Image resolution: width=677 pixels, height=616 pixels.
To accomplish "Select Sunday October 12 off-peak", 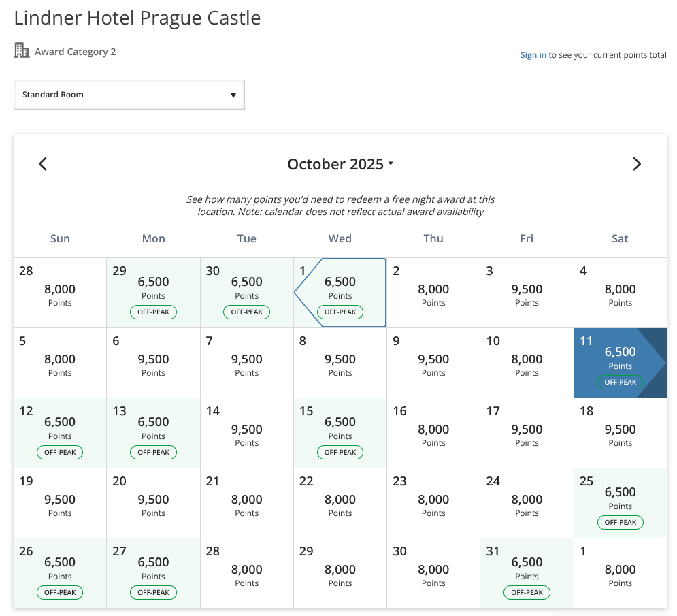I will (60, 433).
